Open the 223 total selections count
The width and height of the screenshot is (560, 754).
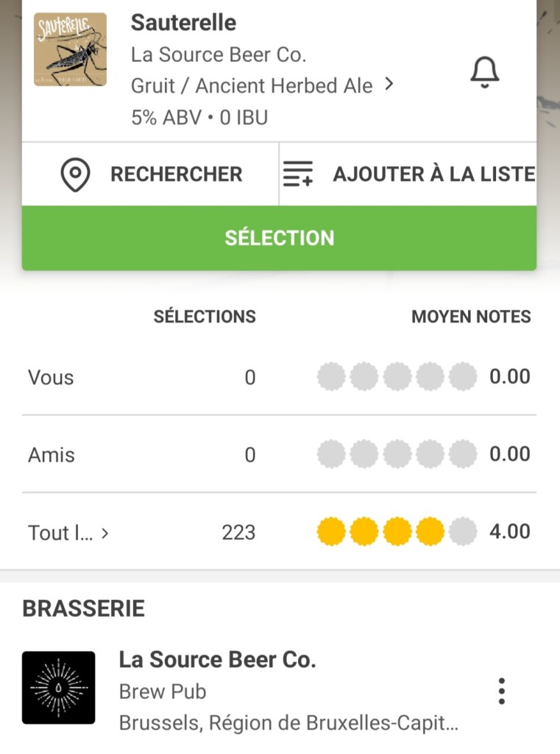pyautogui.click(x=238, y=532)
